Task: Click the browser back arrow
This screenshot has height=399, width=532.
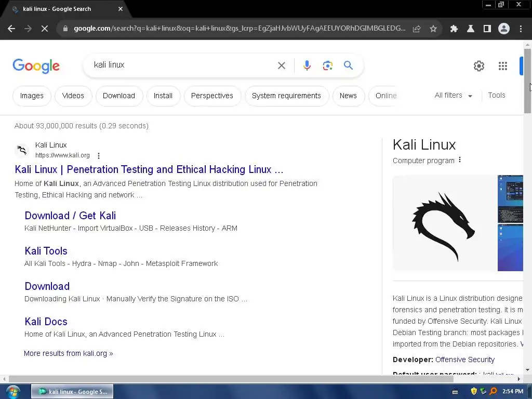Action: (x=11, y=29)
